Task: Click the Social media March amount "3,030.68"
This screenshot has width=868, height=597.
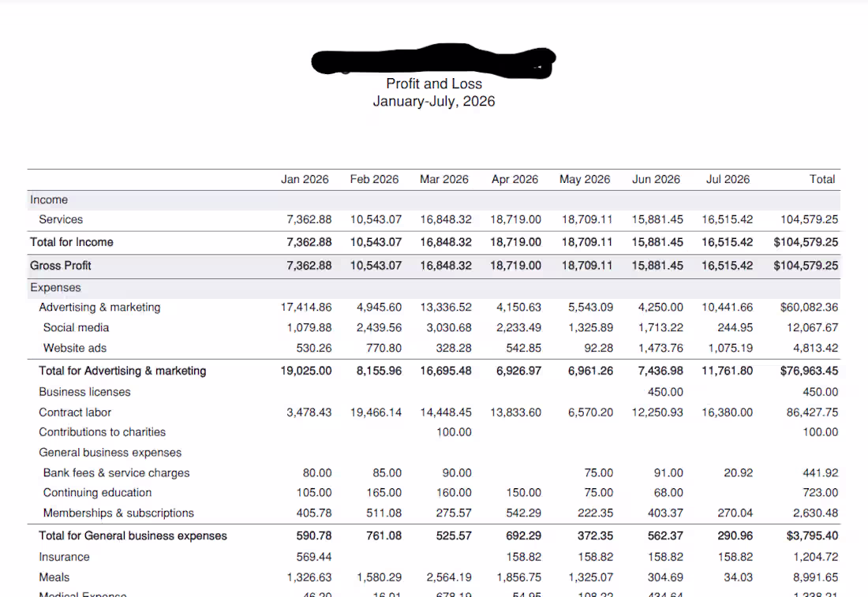Action: (x=449, y=327)
